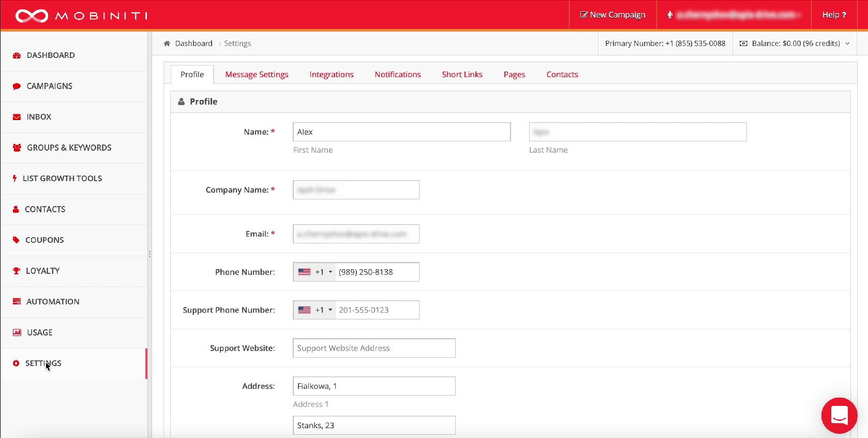
Task: Switch to the Message Settings tab
Action: (257, 75)
